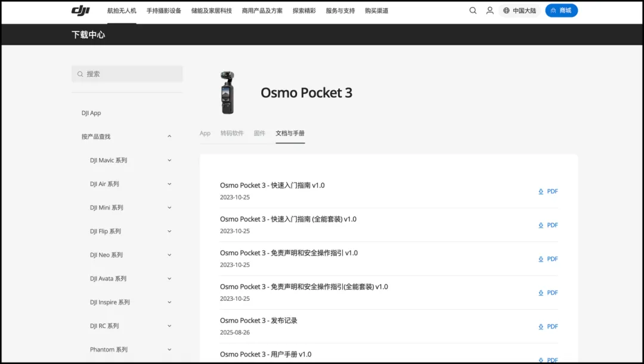Open the 中国大陆 region selector
This screenshot has height=364, width=644.
point(519,11)
